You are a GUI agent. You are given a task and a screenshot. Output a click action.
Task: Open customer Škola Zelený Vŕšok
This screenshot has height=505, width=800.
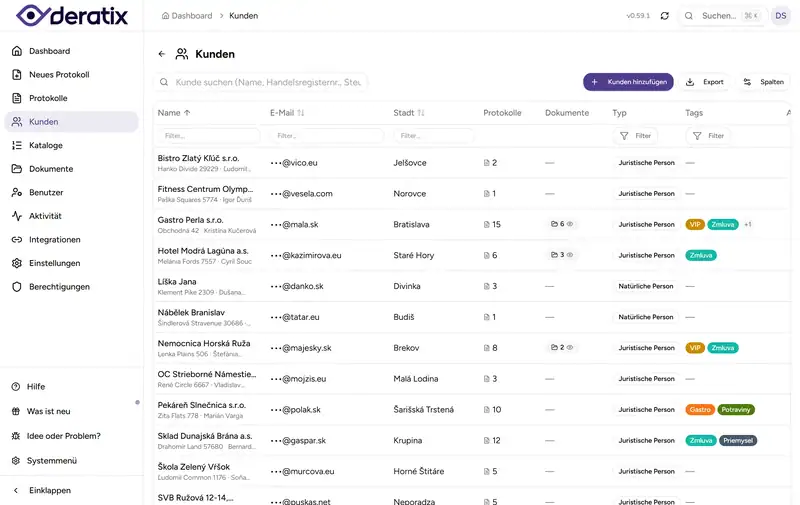(x=194, y=467)
